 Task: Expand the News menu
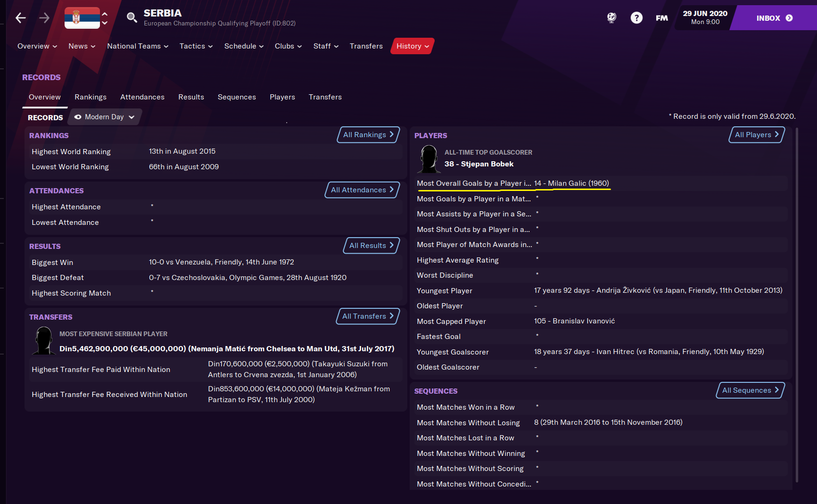82,46
